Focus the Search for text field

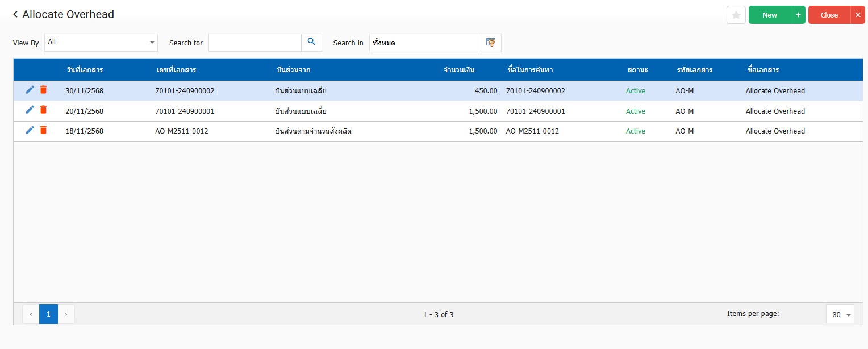tap(254, 43)
